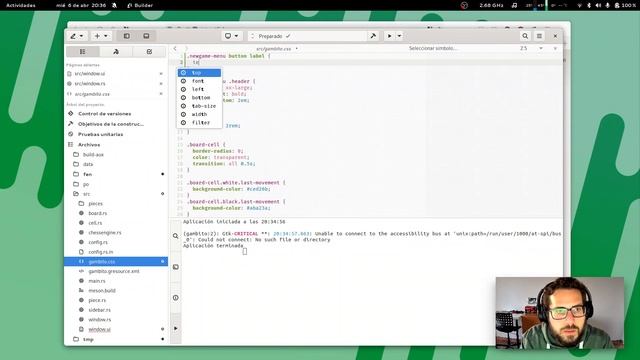Open the info icon in bottom panel
640x360 pixels.
(176, 298)
